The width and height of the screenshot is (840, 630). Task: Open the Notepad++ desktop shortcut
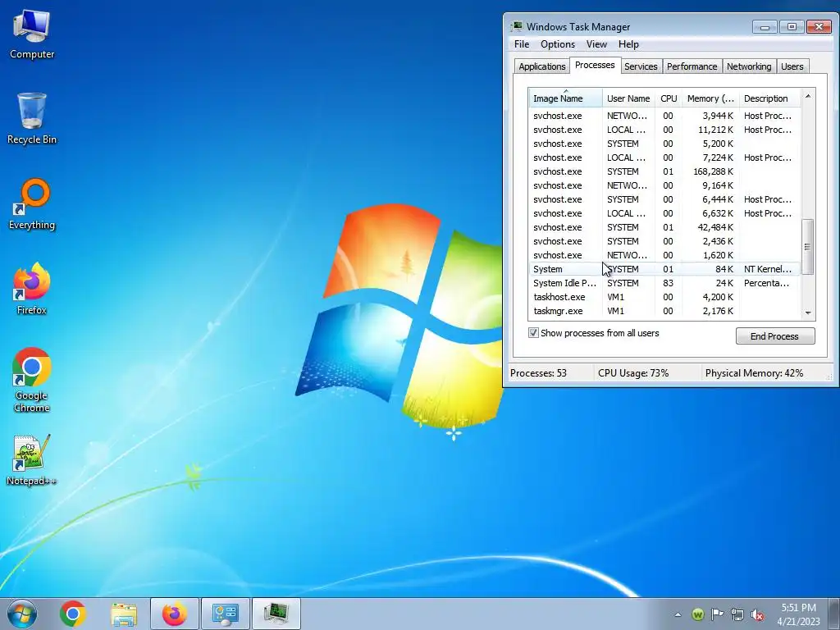point(32,460)
